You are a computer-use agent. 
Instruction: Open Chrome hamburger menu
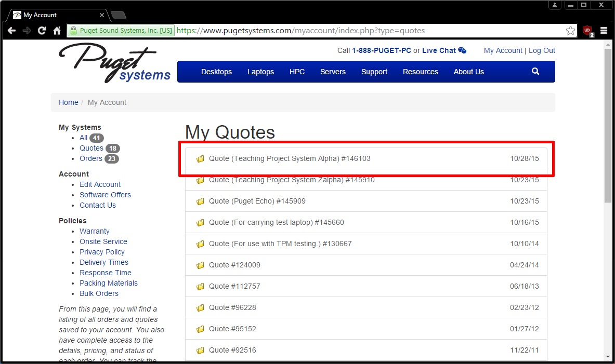pyautogui.click(x=604, y=31)
